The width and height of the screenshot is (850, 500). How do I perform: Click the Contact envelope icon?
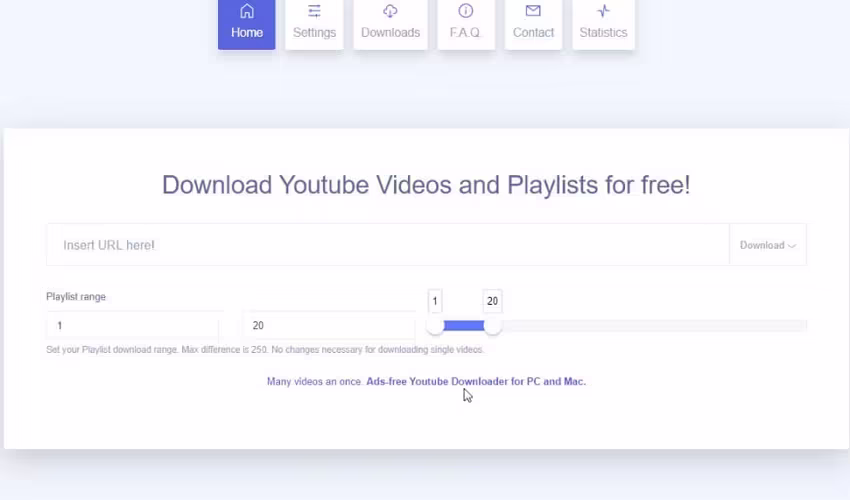533,11
